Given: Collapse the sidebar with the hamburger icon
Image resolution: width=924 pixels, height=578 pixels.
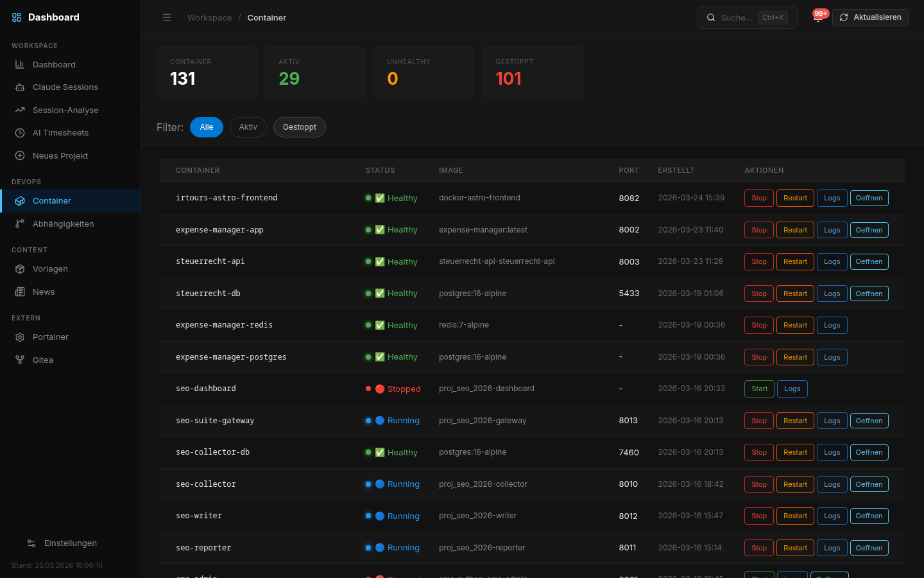Looking at the screenshot, I should click(x=167, y=17).
